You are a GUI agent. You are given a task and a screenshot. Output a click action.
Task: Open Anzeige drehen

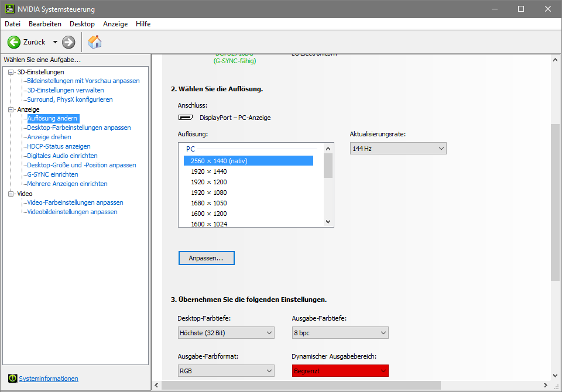click(x=49, y=137)
